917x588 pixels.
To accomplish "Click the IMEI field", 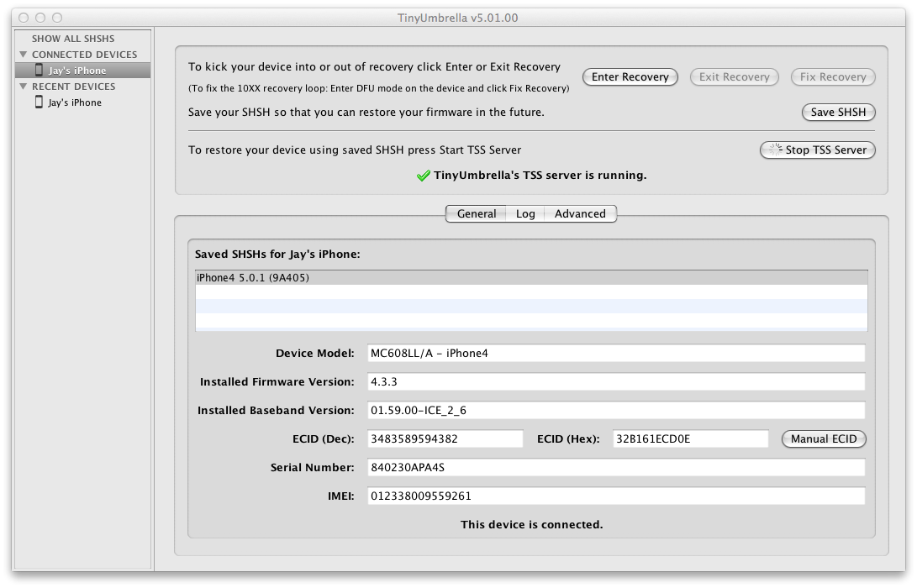I will 616,496.
